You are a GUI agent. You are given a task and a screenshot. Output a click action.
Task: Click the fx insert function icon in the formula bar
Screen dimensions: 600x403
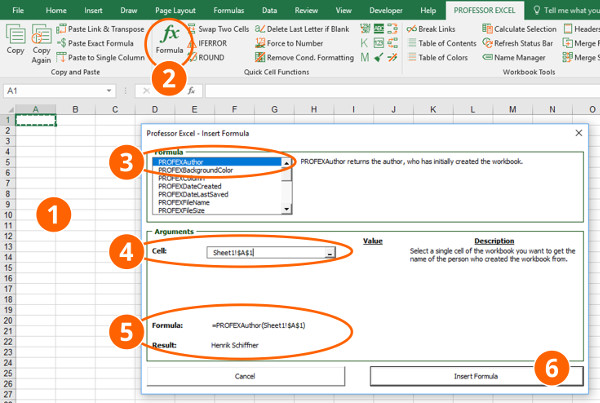pos(191,91)
